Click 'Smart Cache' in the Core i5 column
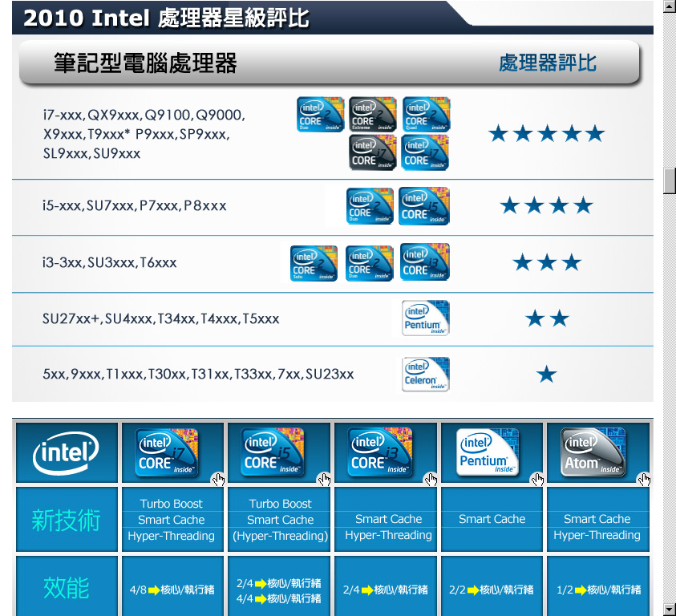Image resolution: width=676 pixels, height=616 pixels. click(280, 520)
